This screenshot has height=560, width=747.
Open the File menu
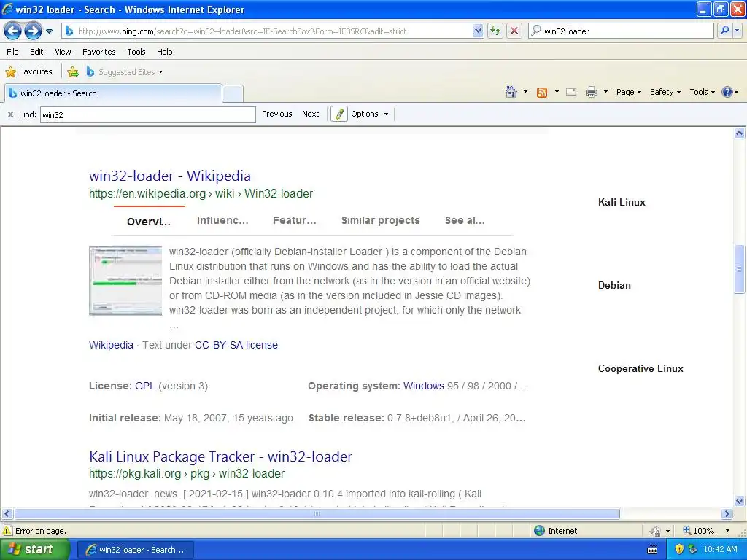pos(13,52)
